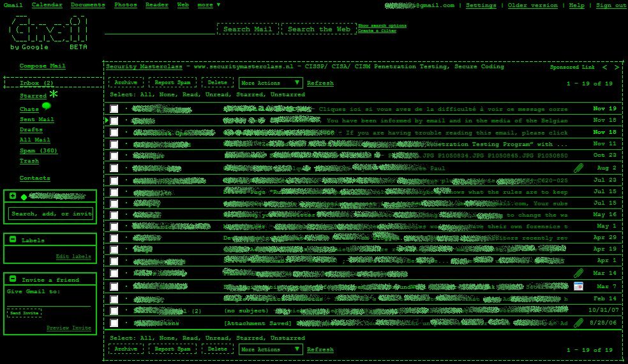Click Show search options link
Image resolution: width=628 pixels, height=364 pixels.
382,25
